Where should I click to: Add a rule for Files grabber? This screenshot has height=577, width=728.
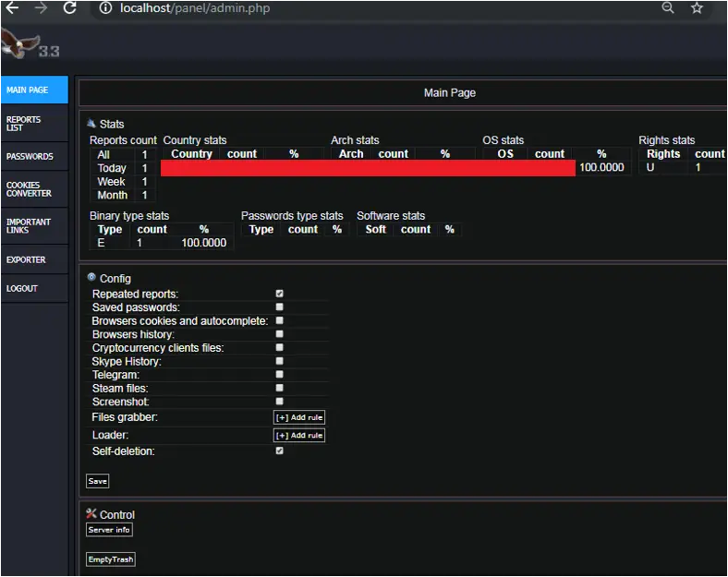[x=299, y=417]
